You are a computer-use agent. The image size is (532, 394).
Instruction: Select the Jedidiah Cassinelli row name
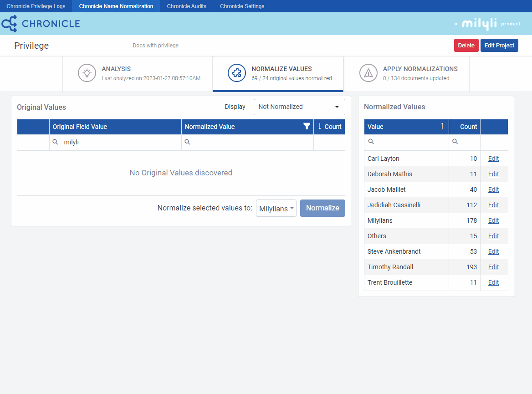tap(394, 205)
